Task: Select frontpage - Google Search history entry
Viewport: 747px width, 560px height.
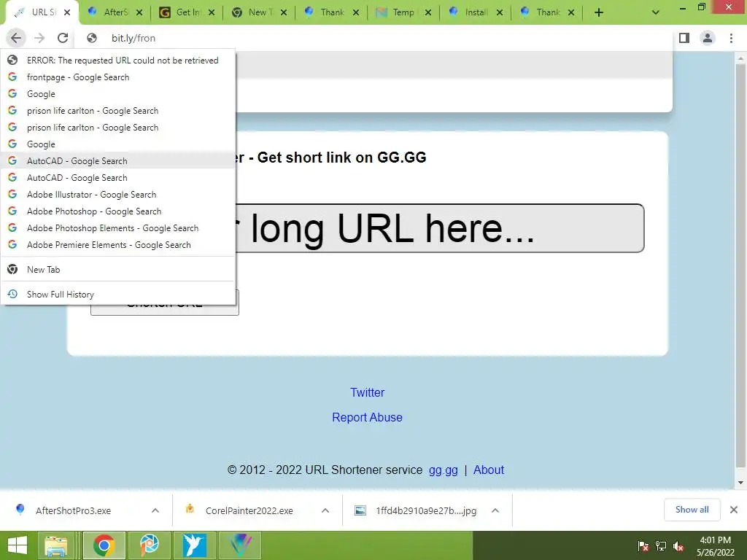Action: tap(118, 77)
